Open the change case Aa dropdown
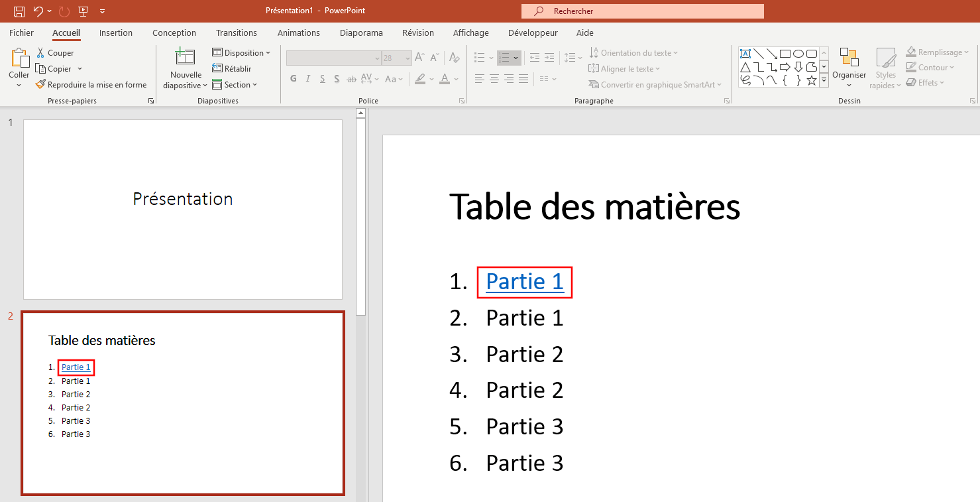This screenshot has height=502, width=980. (394, 79)
